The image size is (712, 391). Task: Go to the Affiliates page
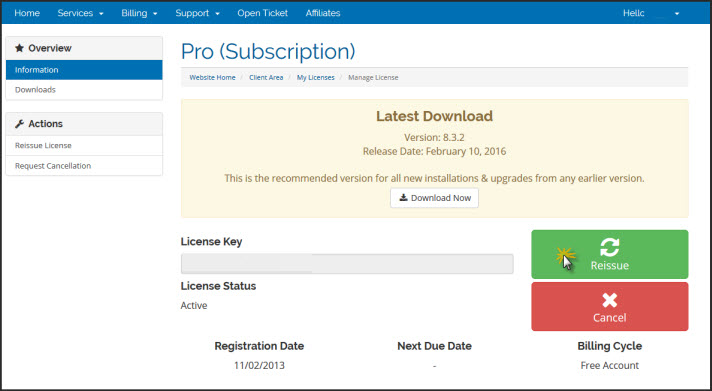(323, 13)
